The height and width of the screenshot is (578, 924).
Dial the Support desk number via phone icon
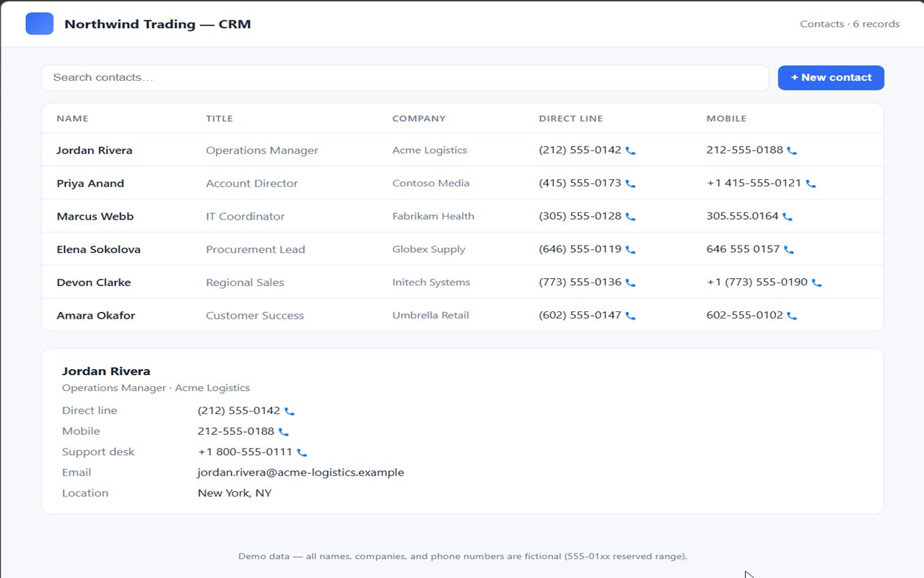pos(302,453)
